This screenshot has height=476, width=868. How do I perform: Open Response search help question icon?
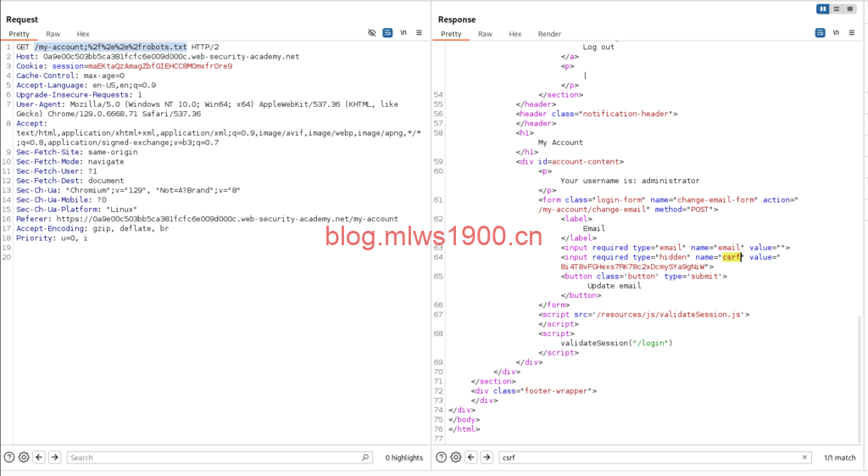[x=441, y=457]
